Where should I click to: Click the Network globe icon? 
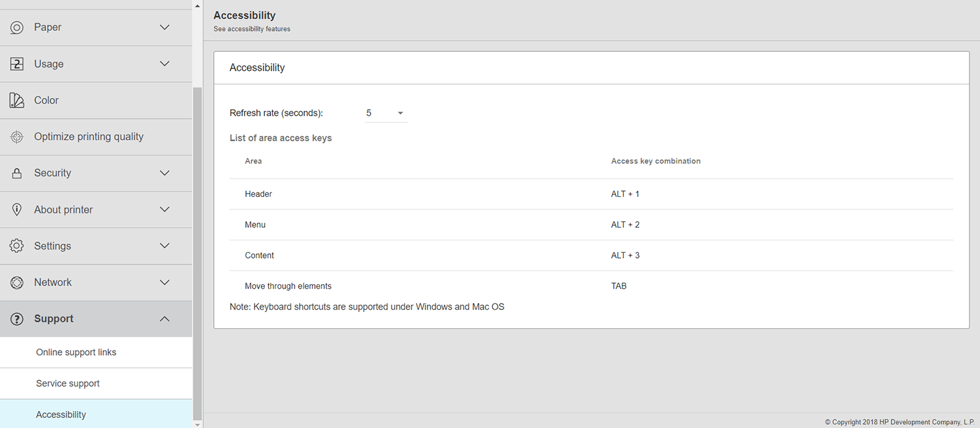16,282
